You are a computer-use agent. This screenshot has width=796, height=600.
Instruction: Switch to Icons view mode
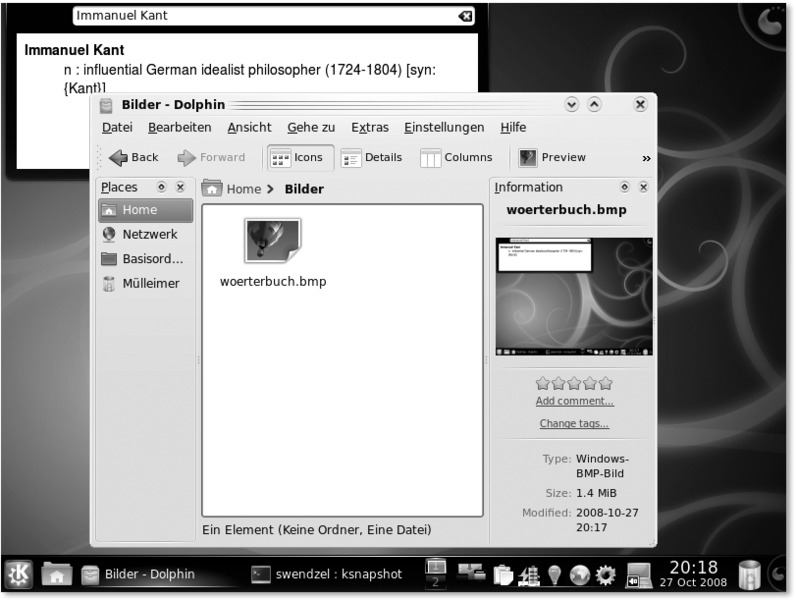(298, 158)
